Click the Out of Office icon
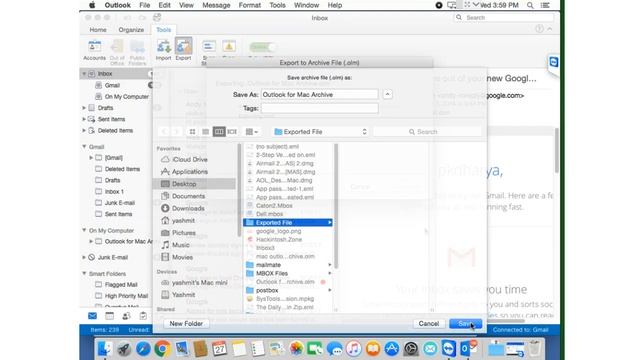Screen dimensions: 640x360 pos(117,52)
